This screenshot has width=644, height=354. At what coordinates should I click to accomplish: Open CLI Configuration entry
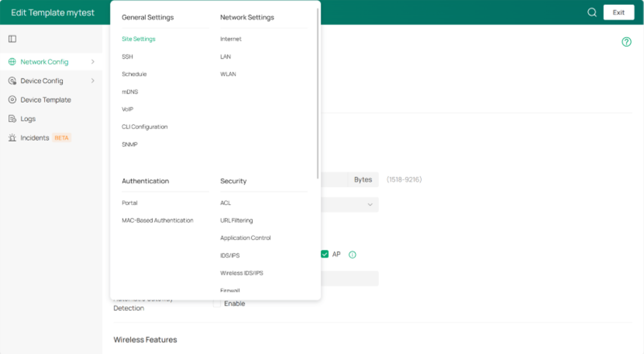click(x=145, y=127)
